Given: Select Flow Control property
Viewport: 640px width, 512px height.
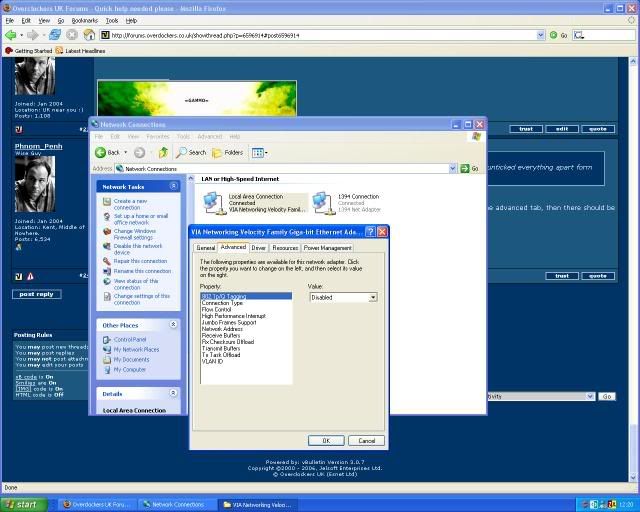Looking at the screenshot, I should tap(216, 309).
